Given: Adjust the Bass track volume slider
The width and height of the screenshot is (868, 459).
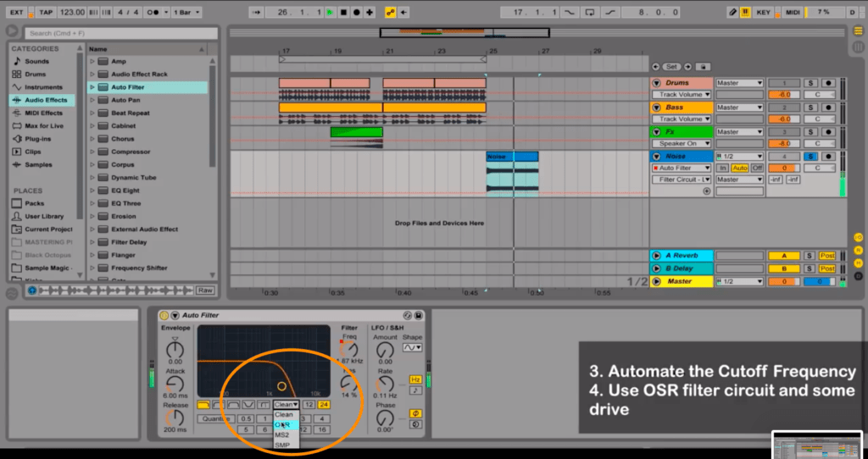Looking at the screenshot, I should [x=784, y=119].
